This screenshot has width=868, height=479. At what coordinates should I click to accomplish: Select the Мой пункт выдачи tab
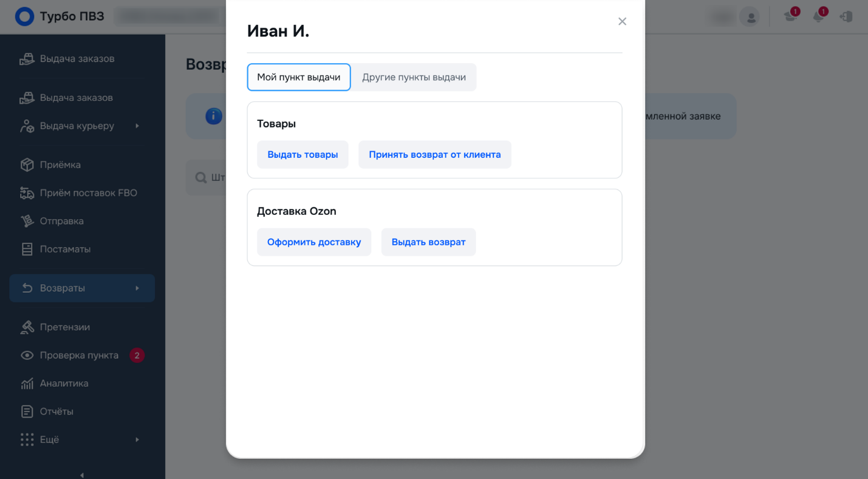point(299,77)
